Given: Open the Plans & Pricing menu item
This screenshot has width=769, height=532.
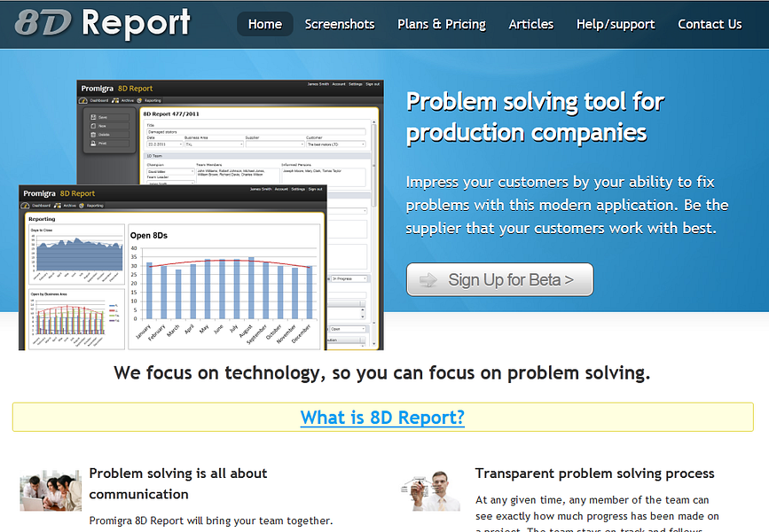Looking at the screenshot, I should 441,24.
